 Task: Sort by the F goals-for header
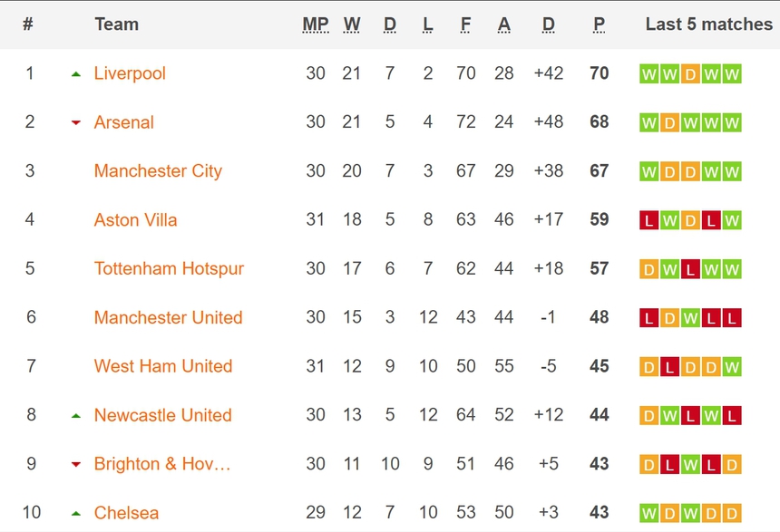465,24
